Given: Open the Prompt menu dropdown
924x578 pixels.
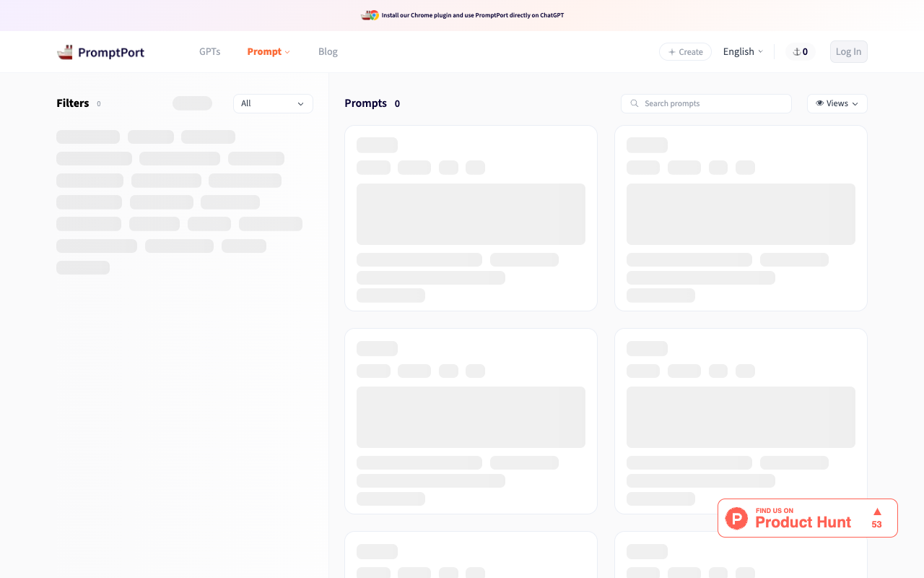Looking at the screenshot, I should click(269, 52).
